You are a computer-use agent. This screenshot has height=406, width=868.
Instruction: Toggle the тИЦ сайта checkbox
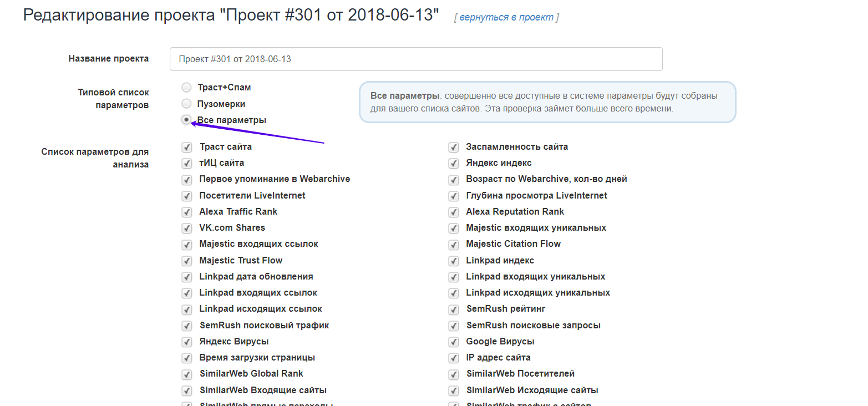(187, 163)
